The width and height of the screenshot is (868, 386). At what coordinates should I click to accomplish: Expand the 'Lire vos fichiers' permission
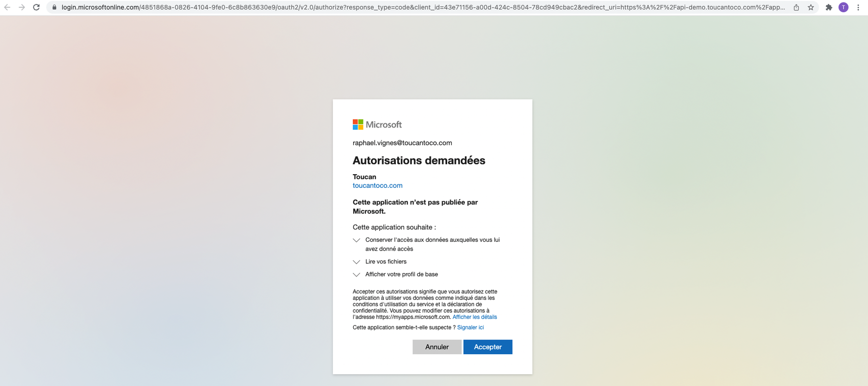pyautogui.click(x=356, y=262)
